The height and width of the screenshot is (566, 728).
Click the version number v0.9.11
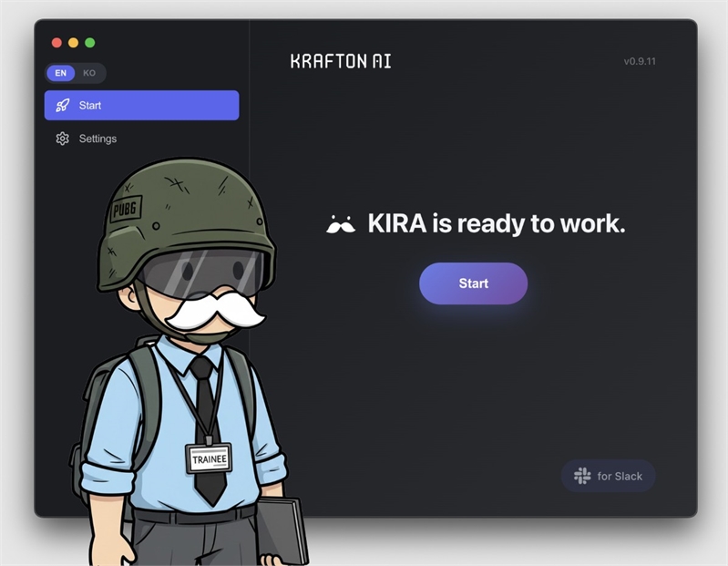click(x=640, y=62)
